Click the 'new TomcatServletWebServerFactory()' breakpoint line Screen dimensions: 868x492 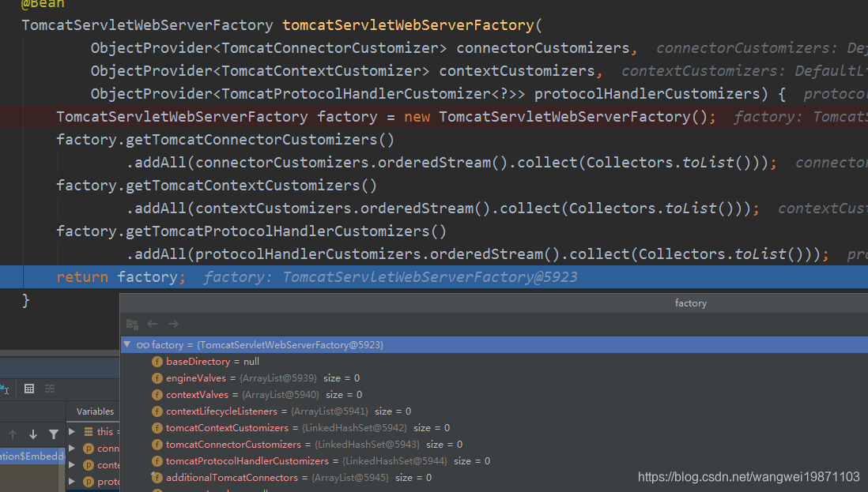click(x=434, y=117)
